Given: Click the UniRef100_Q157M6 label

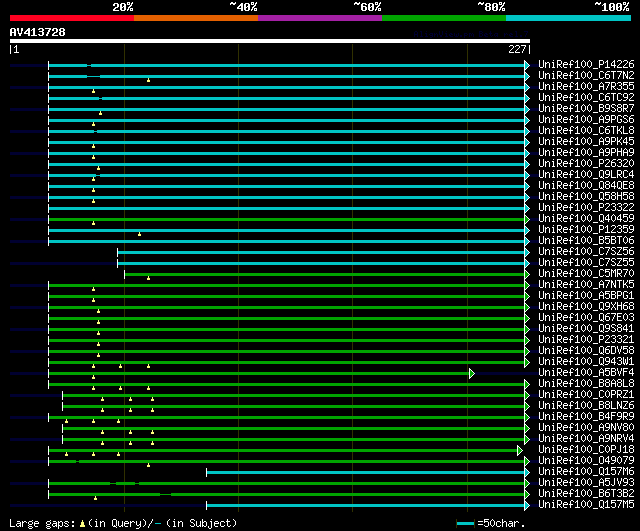Looking at the screenshot, I should [x=586, y=472].
